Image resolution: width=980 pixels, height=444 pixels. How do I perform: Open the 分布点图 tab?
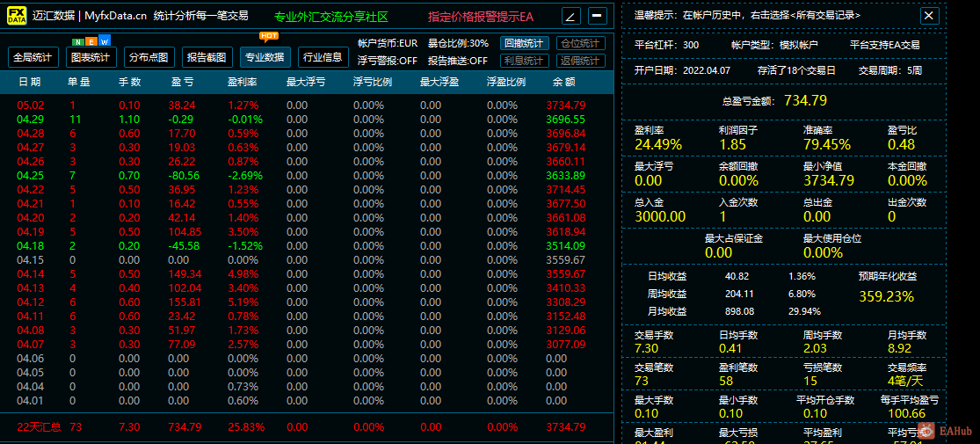pos(149,57)
